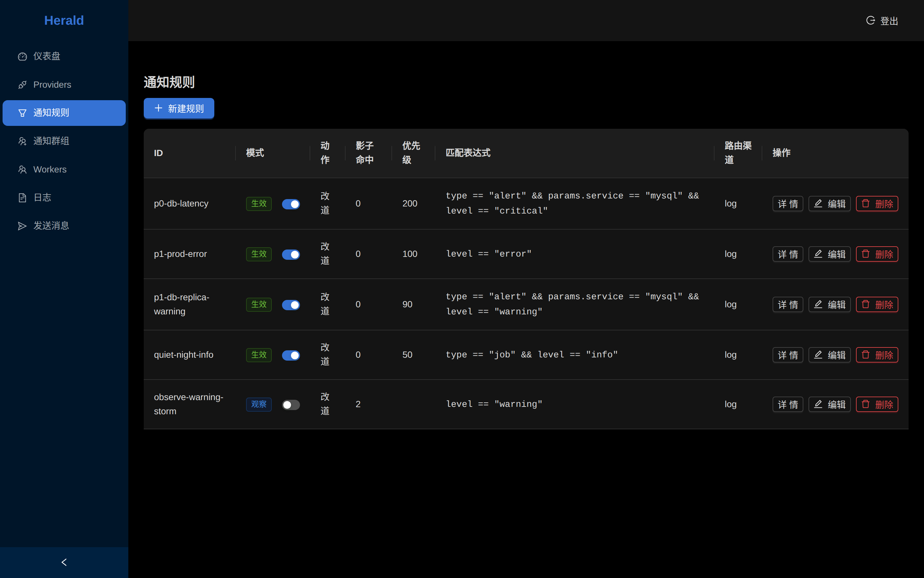This screenshot has height=578, width=924.
Task: Click the priority value 200
Action: (x=410, y=204)
